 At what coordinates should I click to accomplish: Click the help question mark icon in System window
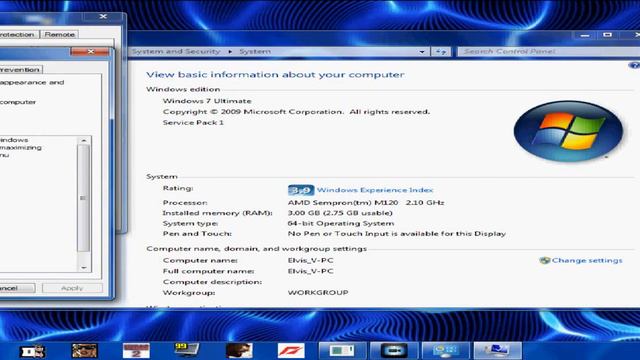(634, 65)
